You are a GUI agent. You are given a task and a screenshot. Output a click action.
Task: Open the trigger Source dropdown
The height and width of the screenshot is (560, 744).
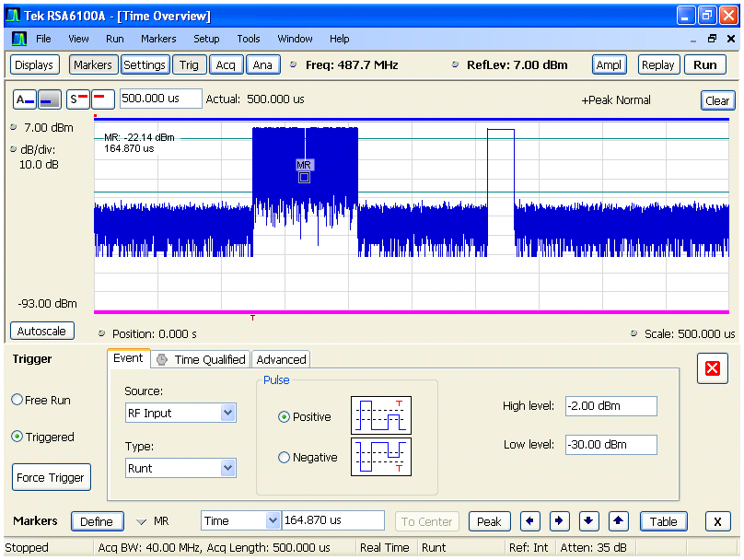pos(228,414)
